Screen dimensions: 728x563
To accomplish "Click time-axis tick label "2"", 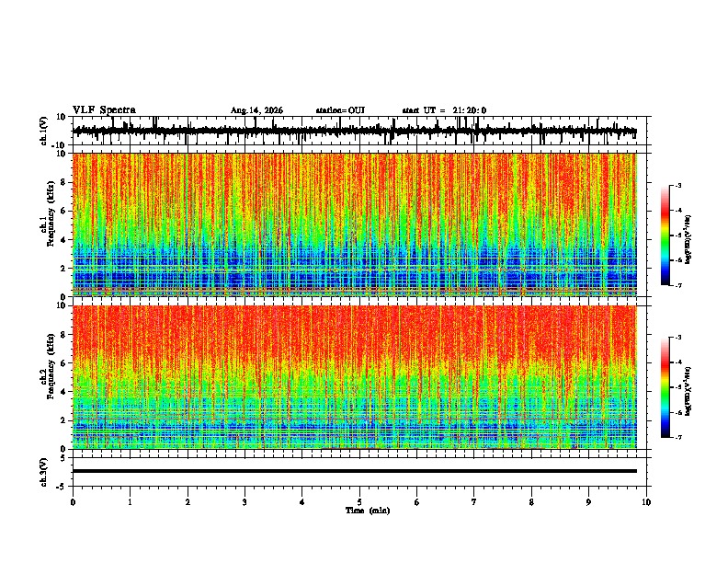I will tap(188, 502).
